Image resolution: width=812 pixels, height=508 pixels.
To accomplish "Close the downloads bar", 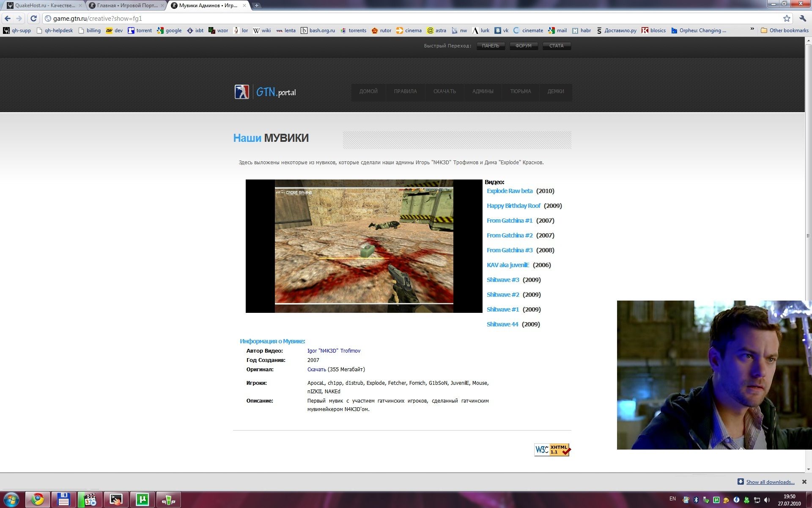I will 804,482.
